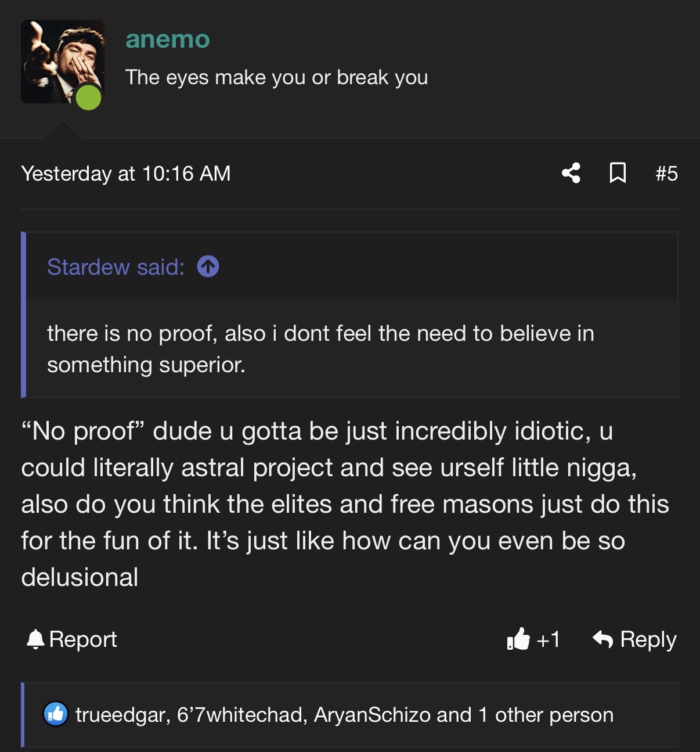Click the curved reply arrow icon
The image size is (700, 752).
pyautogui.click(x=603, y=639)
